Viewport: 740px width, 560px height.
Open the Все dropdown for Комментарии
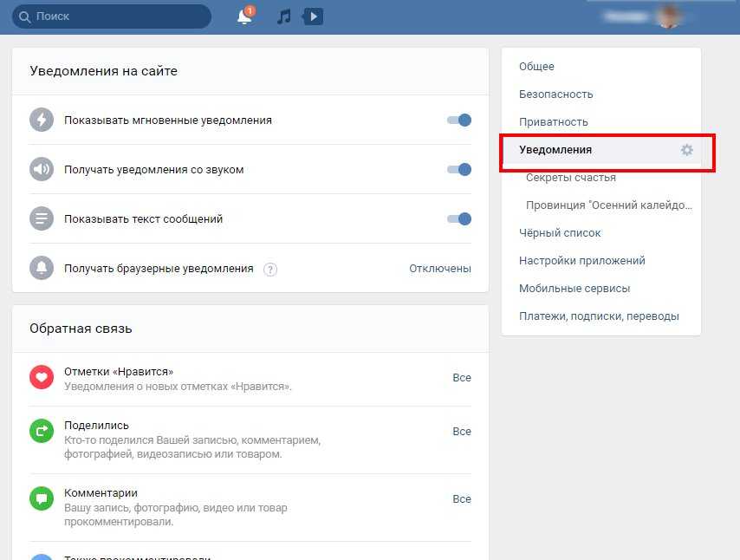462,499
